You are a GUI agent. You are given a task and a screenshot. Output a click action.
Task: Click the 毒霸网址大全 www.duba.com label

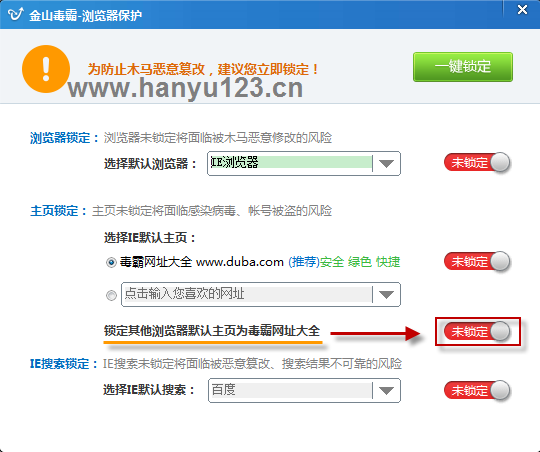(x=201, y=262)
